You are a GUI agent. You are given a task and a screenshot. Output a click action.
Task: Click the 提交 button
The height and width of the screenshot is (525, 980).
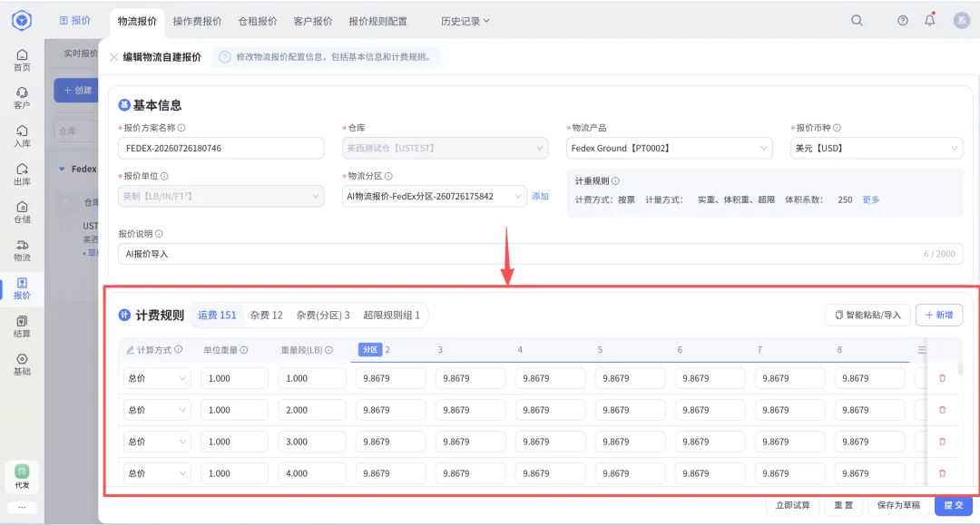954,505
